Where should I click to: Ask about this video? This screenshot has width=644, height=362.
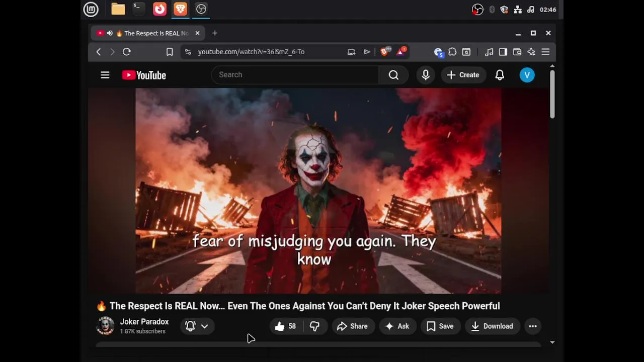pyautogui.click(x=397, y=326)
